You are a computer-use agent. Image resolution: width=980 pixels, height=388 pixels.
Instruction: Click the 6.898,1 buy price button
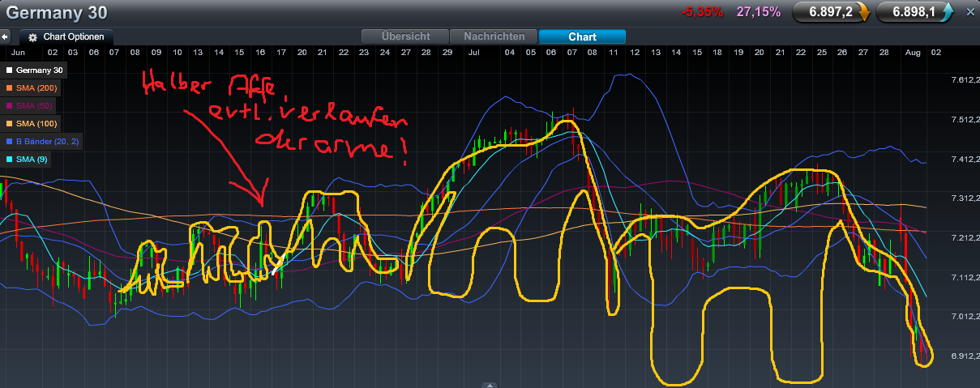click(x=912, y=12)
